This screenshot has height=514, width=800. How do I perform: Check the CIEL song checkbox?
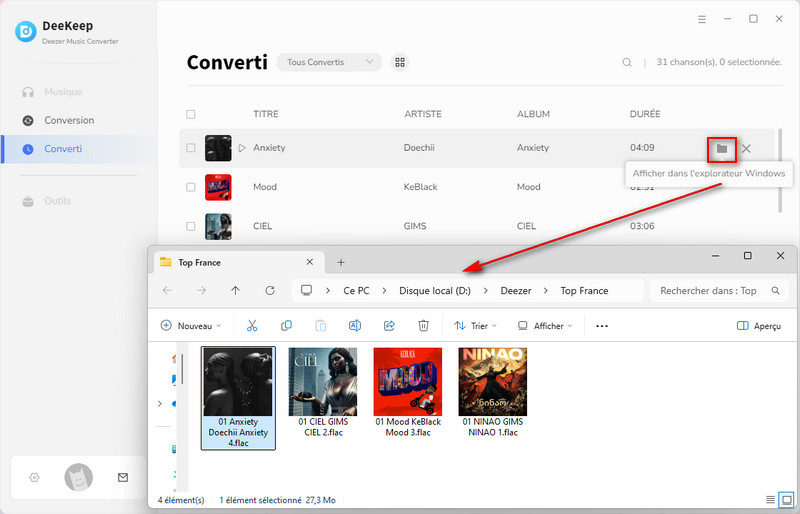click(191, 226)
